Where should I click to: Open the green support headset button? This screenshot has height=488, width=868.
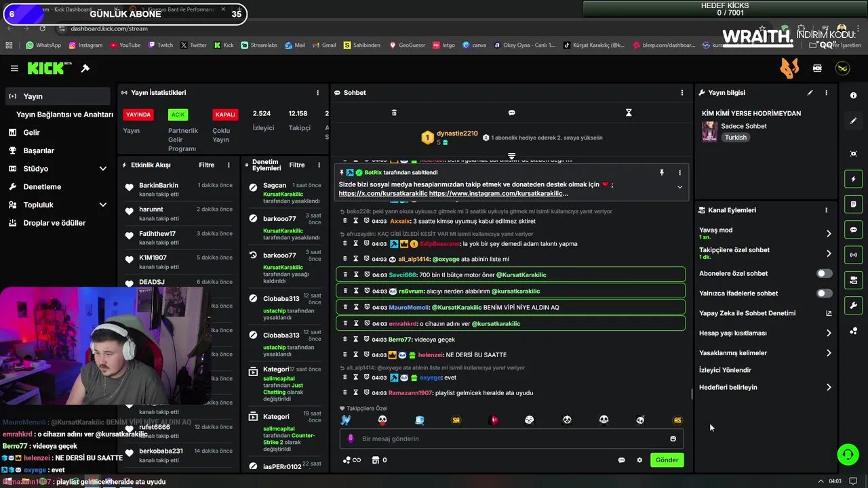848,454
